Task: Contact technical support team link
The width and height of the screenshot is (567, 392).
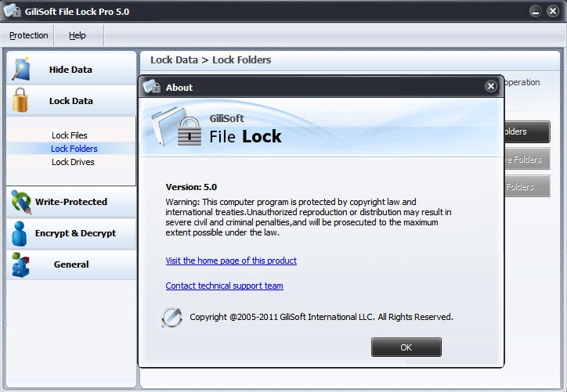Action: [224, 286]
